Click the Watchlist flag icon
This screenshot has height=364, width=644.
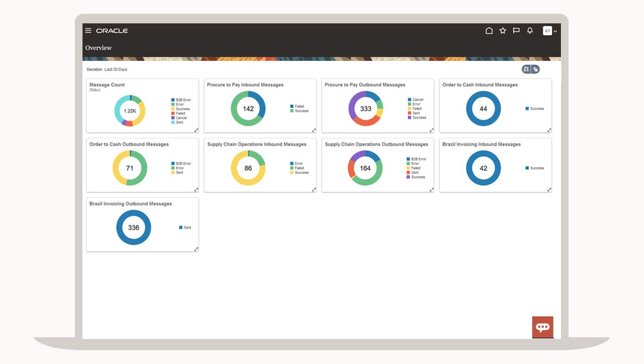[x=517, y=31]
